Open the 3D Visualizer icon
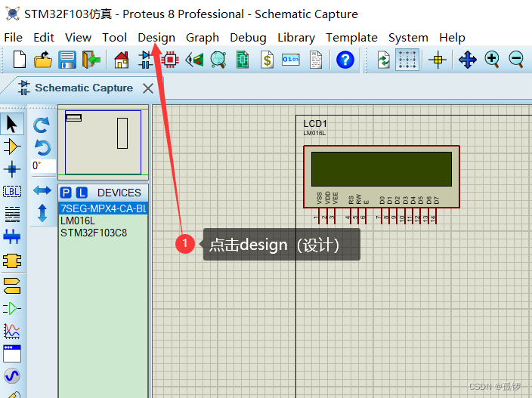The width and height of the screenshot is (532, 398). click(x=194, y=60)
